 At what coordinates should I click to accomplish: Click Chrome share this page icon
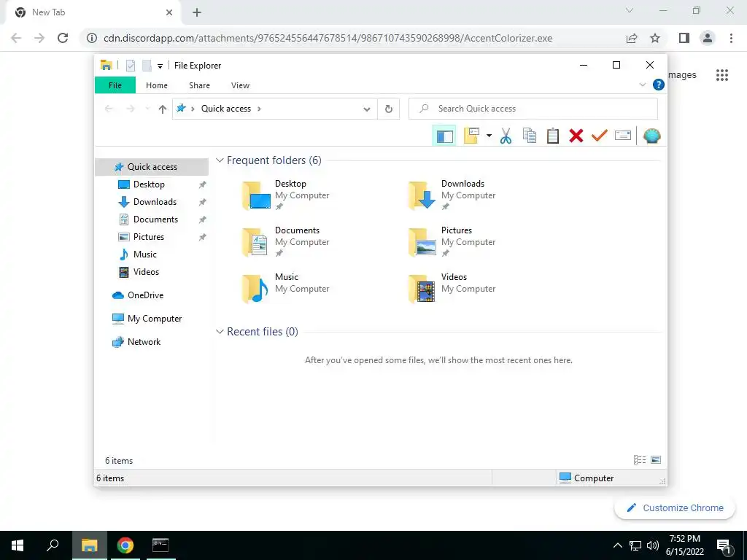click(632, 38)
